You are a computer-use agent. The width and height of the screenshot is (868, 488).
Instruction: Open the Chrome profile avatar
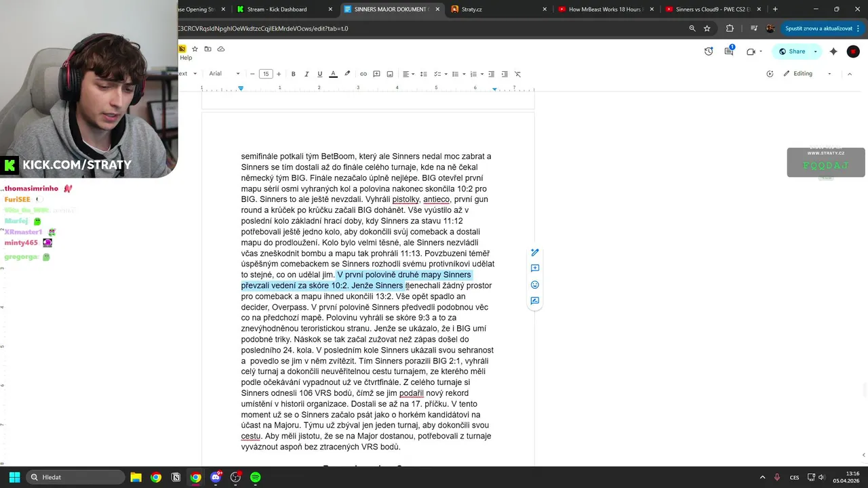770,28
